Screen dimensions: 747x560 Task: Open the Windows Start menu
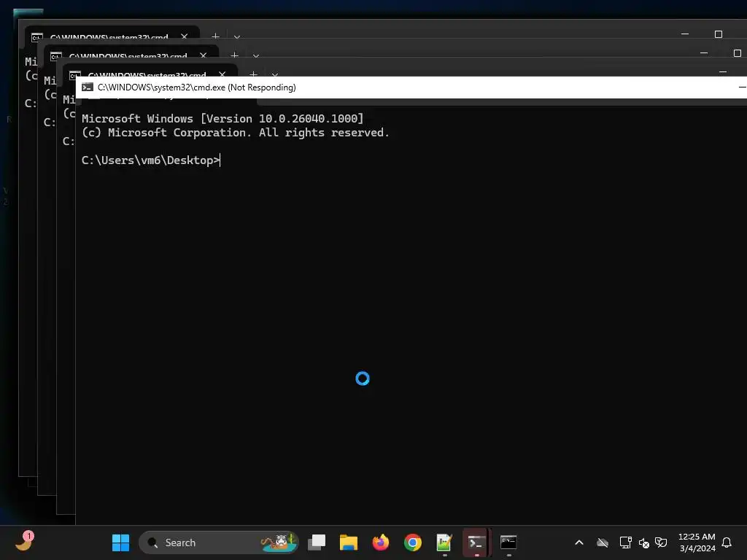click(x=120, y=542)
